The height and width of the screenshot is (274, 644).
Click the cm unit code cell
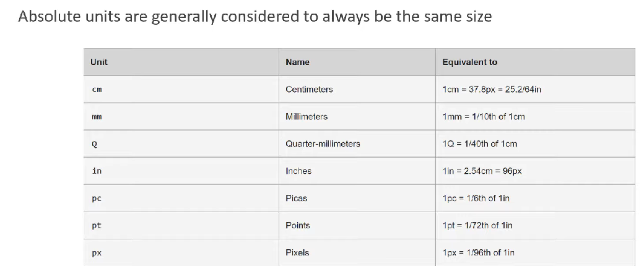click(x=97, y=90)
